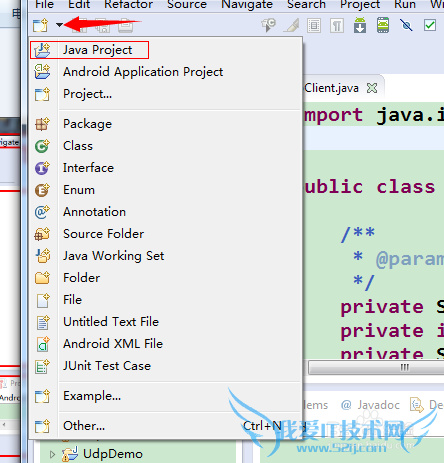
Task: Click the Annotation @ icon
Action: [42, 212]
